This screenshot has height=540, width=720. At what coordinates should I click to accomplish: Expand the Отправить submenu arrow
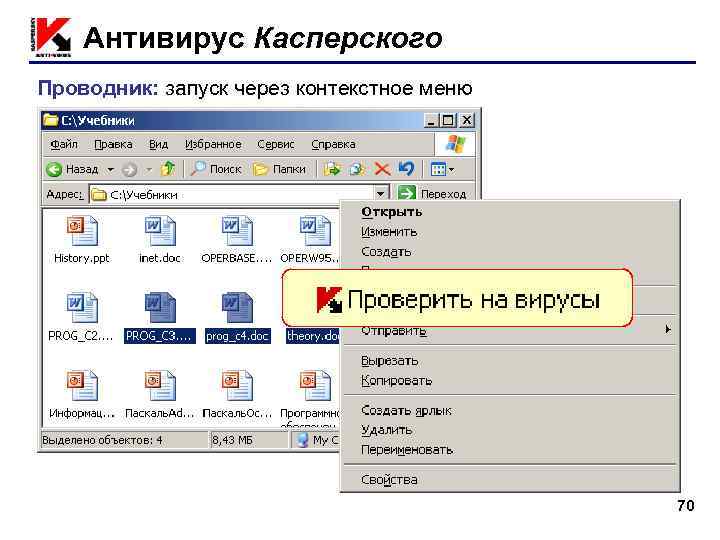[x=668, y=329]
